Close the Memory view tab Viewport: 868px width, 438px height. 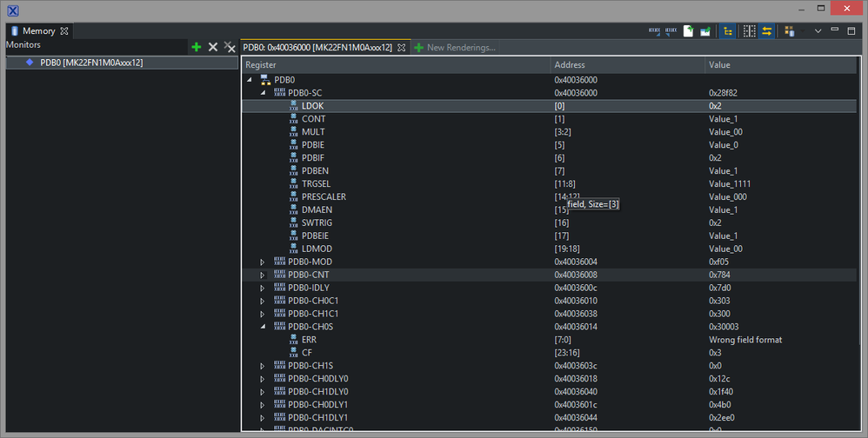[64, 31]
